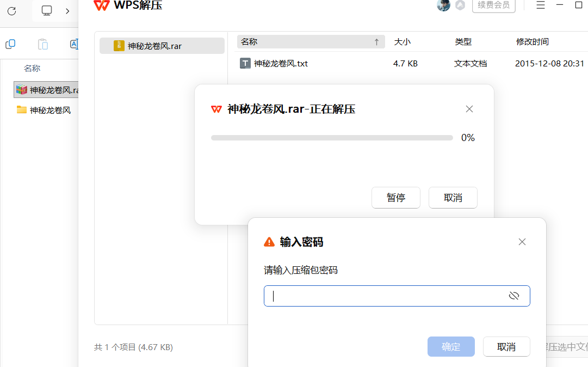Viewport: 588px width, 367px height.
Task: Click the extraction progress bar
Action: coord(332,138)
